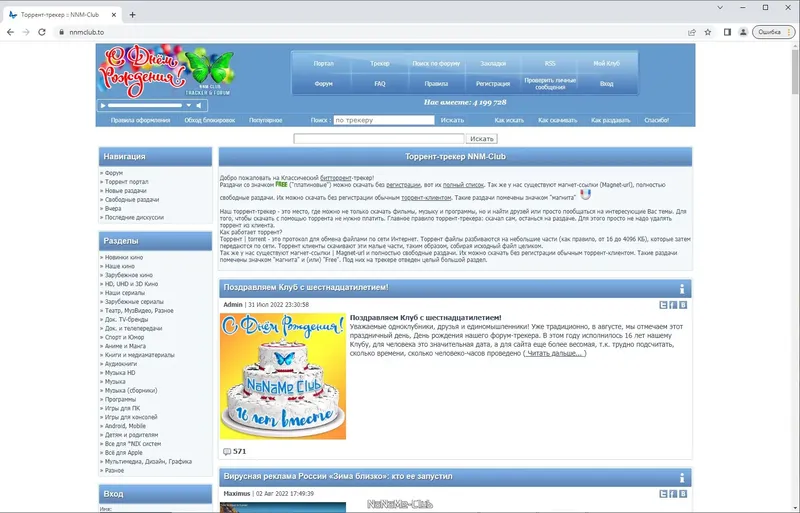
Task: Mute the header audio player speaker icon
Action: [x=199, y=106]
